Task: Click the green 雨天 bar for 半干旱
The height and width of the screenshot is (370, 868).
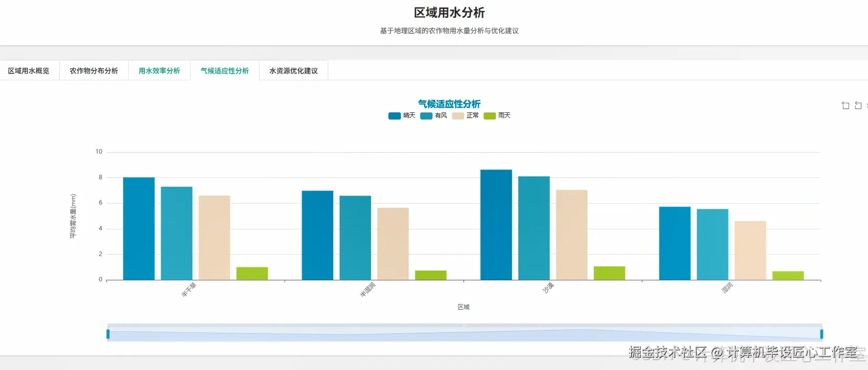Action: point(252,273)
